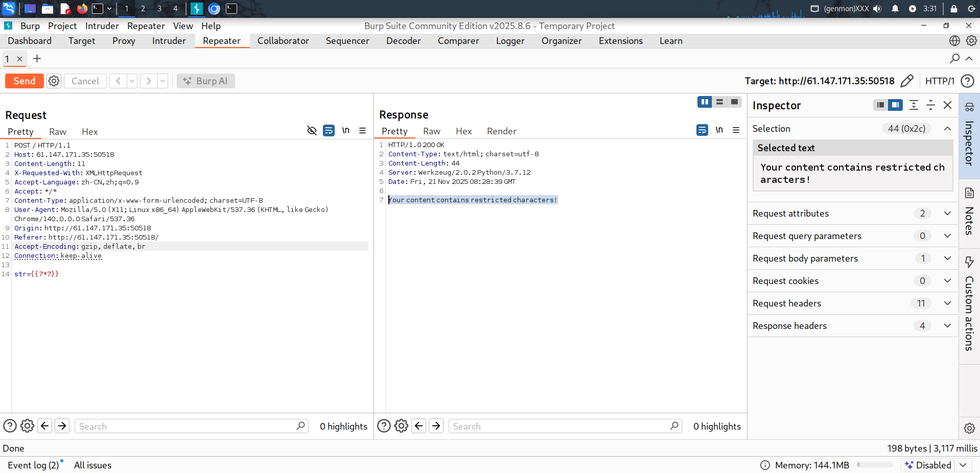Image resolution: width=980 pixels, height=473 pixels.
Task: Switch Response view to Hex tab
Action: tap(463, 131)
